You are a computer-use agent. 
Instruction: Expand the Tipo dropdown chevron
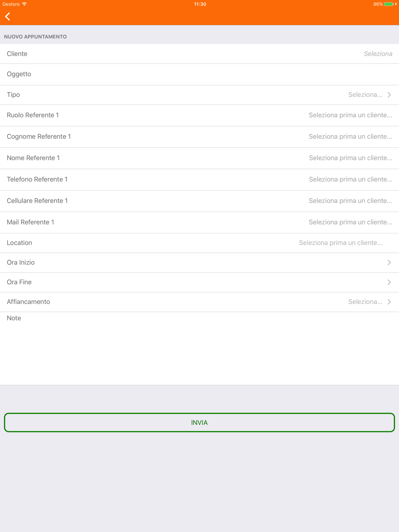(389, 95)
